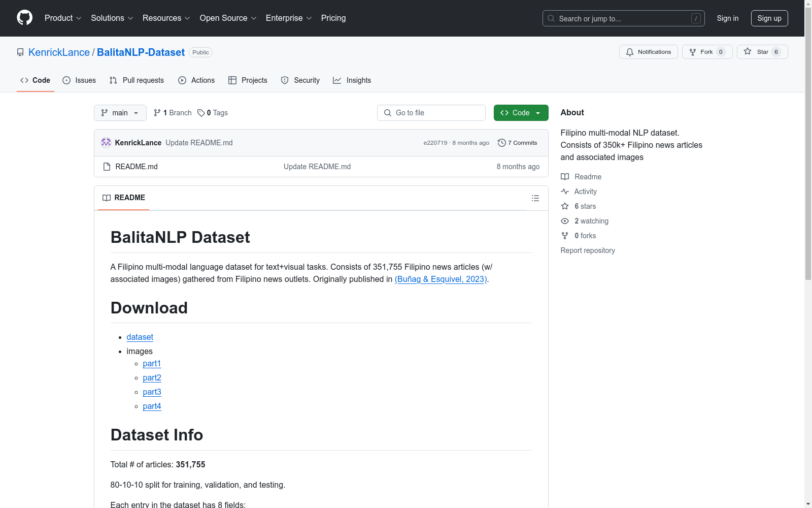Click the Sign in link

coord(728,18)
